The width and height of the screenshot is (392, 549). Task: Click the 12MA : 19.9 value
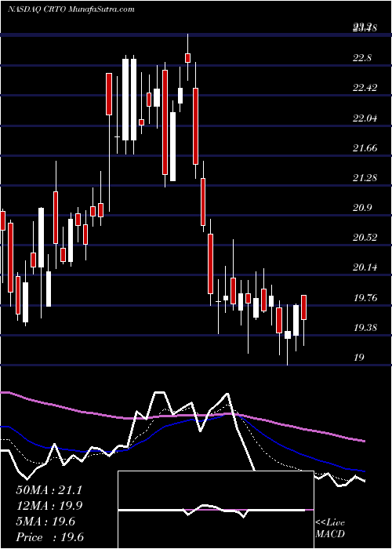[x=49, y=506]
